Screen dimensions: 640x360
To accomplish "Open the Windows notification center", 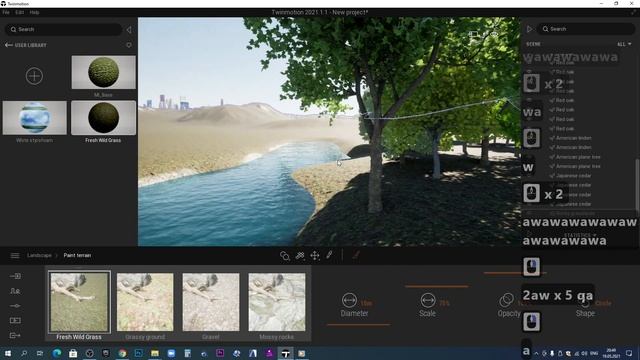I will (629, 353).
